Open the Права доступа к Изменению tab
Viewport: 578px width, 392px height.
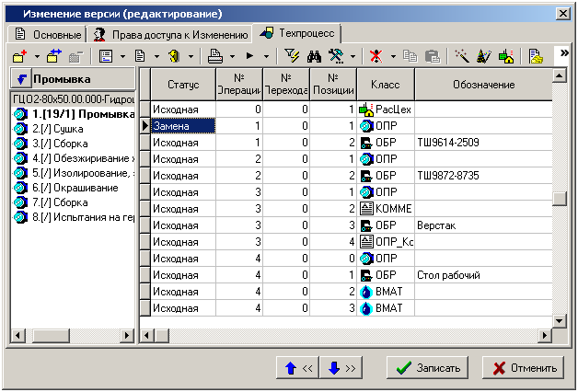pyautogui.click(x=171, y=34)
